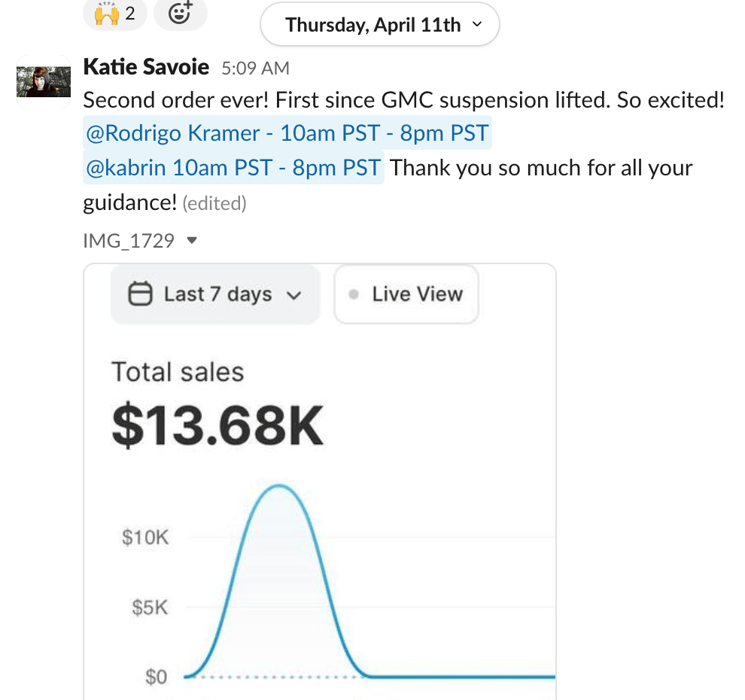Open the add reaction emoji picker
Viewport: 745px width, 700px height.
[x=180, y=14]
